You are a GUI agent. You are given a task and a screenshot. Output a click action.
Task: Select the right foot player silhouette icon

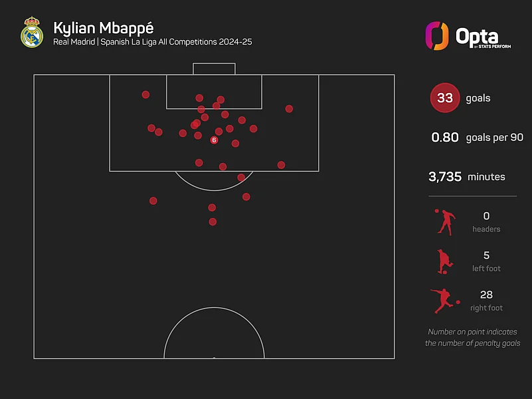pos(444,301)
